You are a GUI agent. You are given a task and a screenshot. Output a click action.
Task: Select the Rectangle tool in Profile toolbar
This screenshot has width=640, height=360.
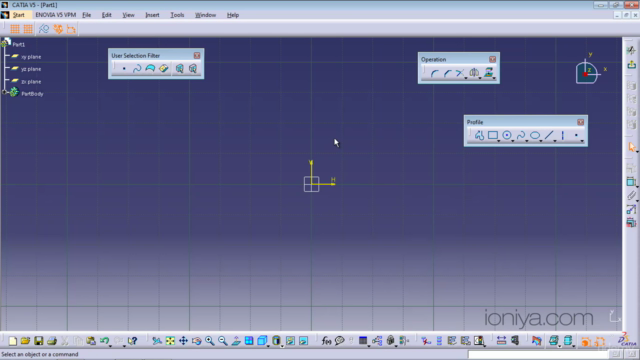(x=493, y=136)
